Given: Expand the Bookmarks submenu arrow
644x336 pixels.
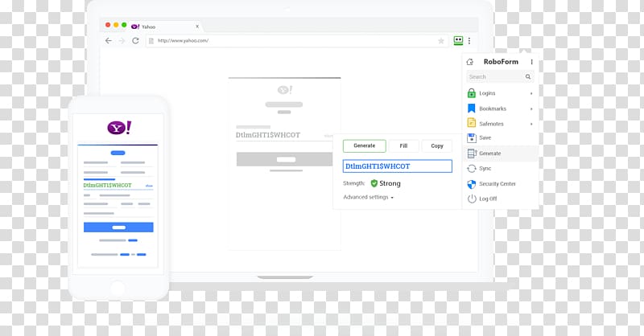Looking at the screenshot, I should (531, 109).
